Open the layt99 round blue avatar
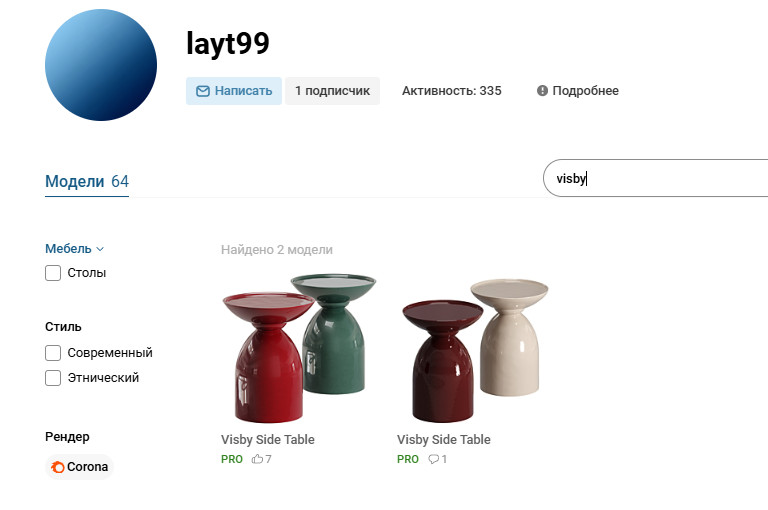The width and height of the screenshot is (768, 510). click(x=101, y=65)
